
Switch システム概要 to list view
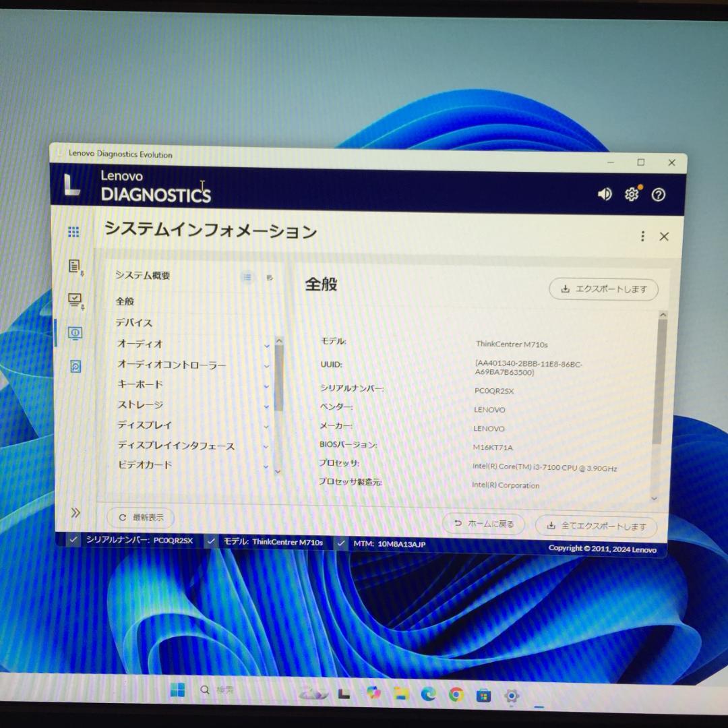click(247, 277)
